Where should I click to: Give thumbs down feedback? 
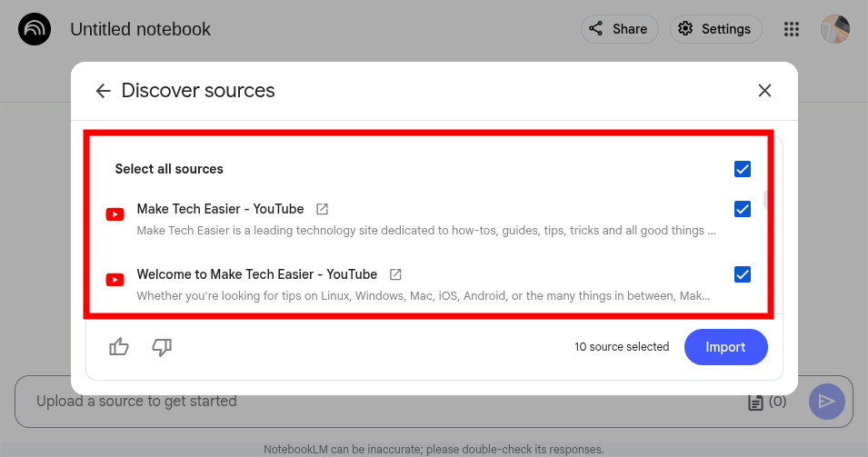[x=162, y=347]
